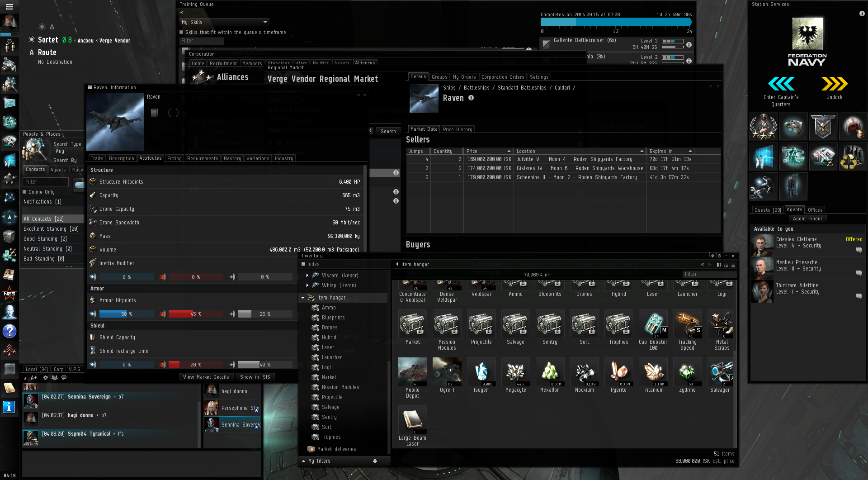This screenshot has height=480, width=868.
Task: Open the NES store icon in sidebar
Action: 9,294
